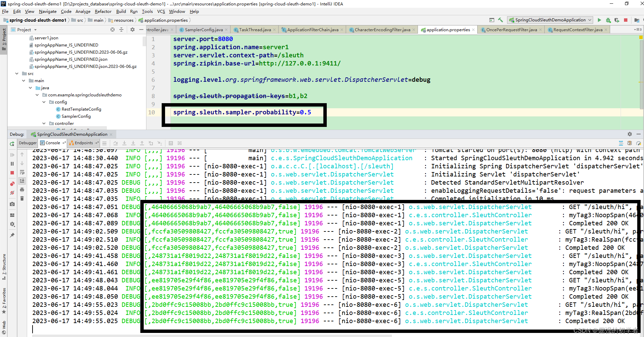The image size is (644, 337).
Task: Click the run anything icon beside the hammer
Action: 492,20
